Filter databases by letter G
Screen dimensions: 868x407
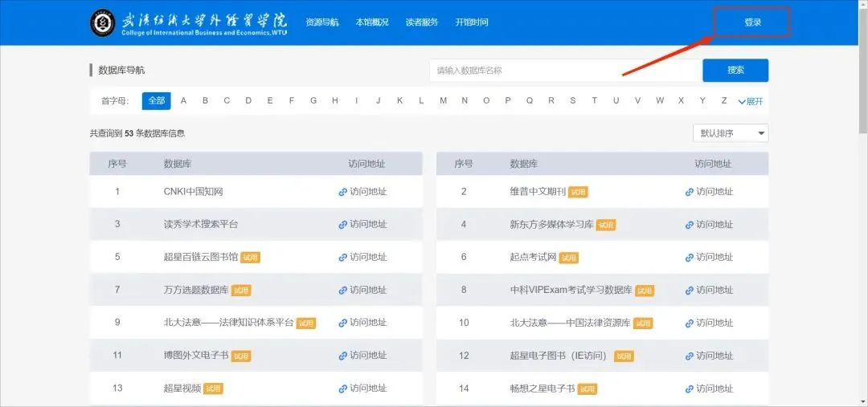(x=313, y=100)
